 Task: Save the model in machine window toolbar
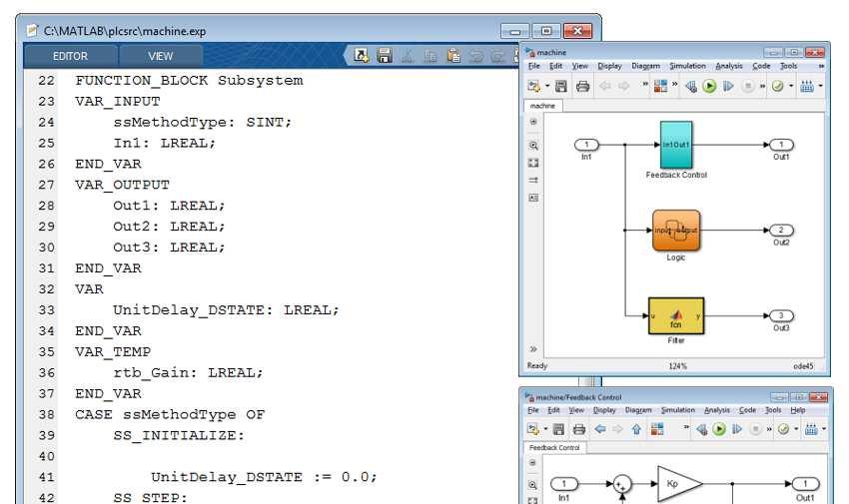561,86
